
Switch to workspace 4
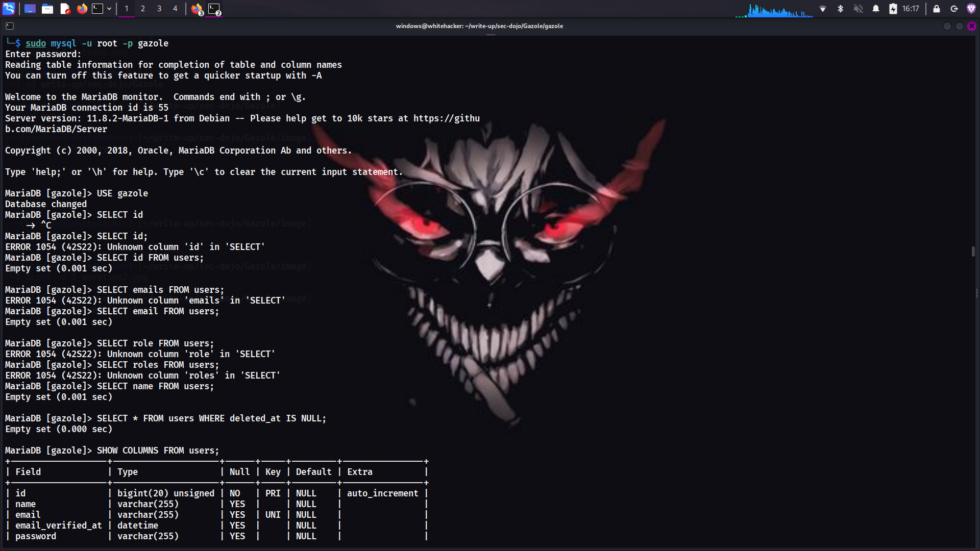tap(175, 9)
